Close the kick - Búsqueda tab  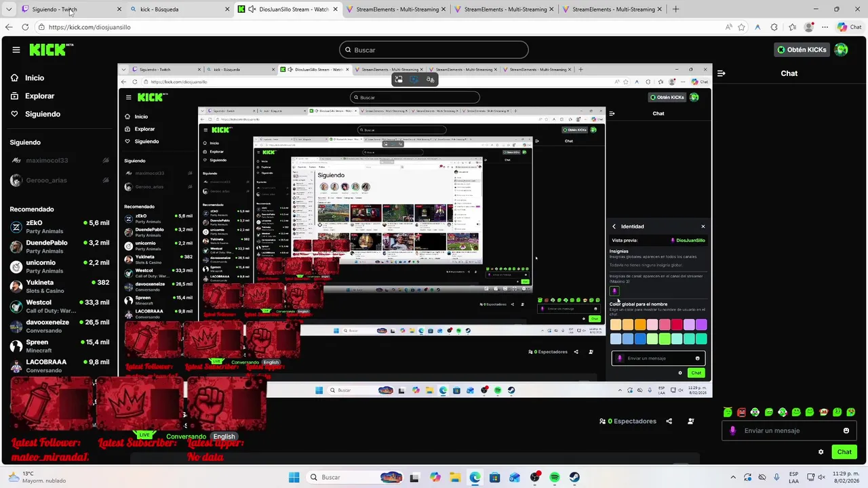pos(227,9)
